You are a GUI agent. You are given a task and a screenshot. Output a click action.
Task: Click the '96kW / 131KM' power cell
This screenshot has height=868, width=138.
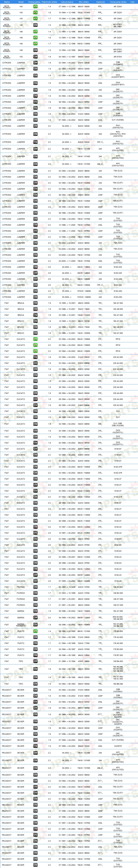tap(84, 631)
